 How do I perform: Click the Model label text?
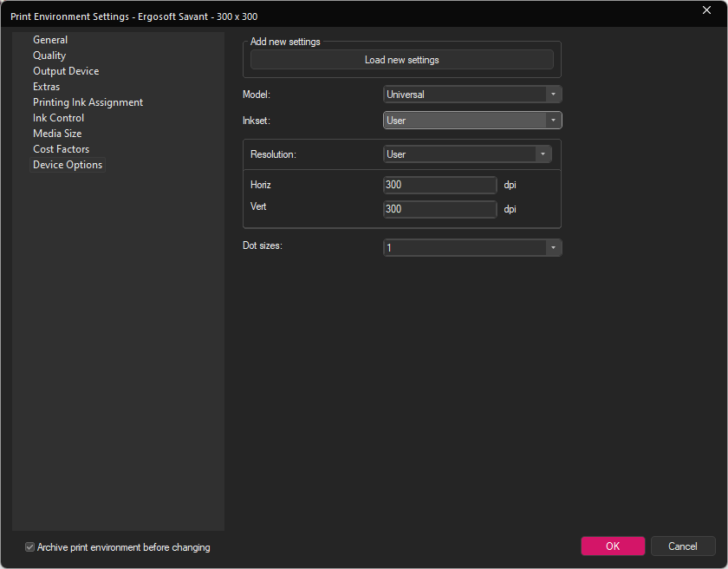tap(257, 95)
